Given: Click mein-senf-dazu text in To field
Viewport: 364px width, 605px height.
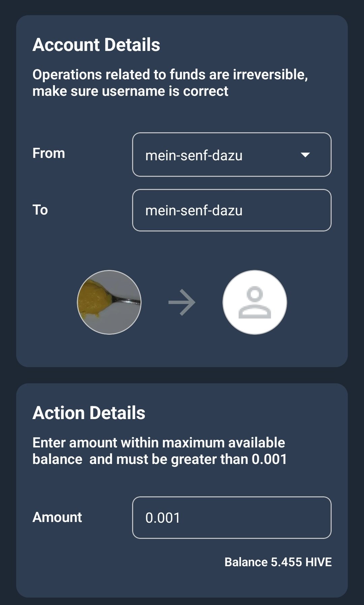Looking at the screenshot, I should (194, 211).
